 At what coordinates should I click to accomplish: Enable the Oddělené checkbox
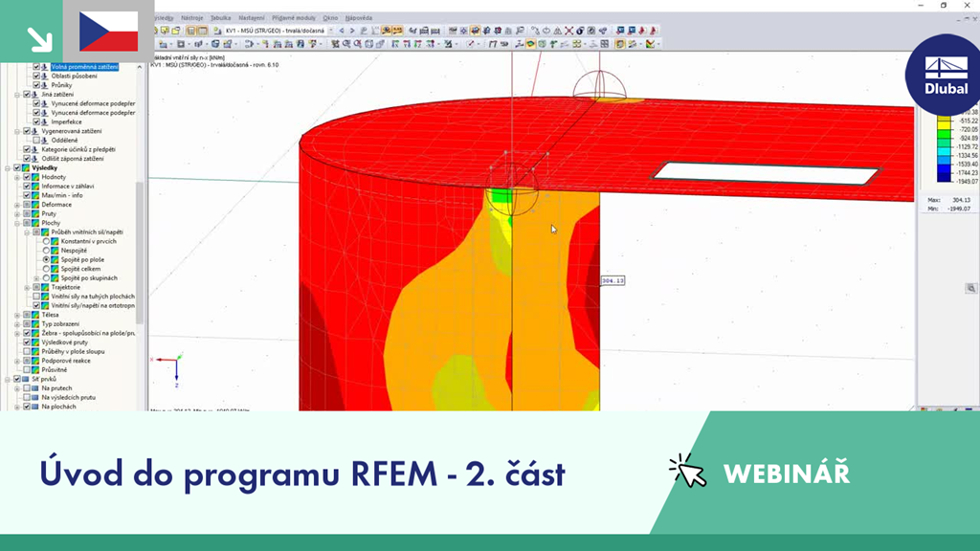point(36,141)
